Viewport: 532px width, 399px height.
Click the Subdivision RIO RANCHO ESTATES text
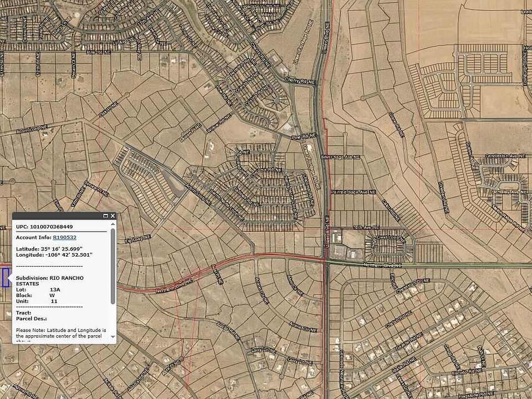click(x=50, y=280)
